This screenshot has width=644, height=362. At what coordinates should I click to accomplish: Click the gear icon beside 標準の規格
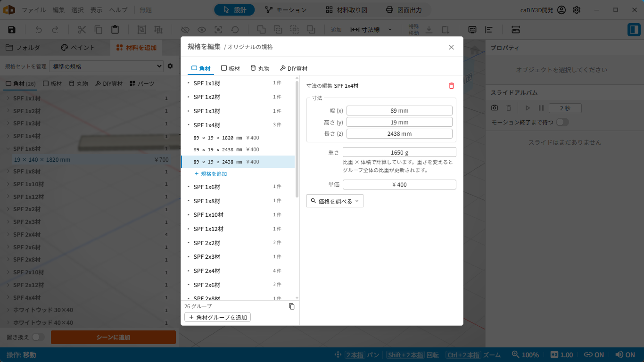(170, 66)
